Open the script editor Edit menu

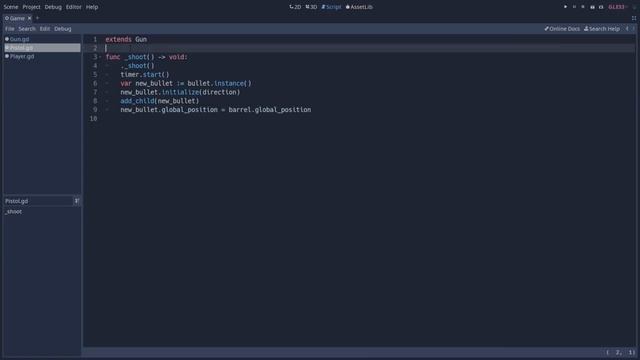pos(45,29)
